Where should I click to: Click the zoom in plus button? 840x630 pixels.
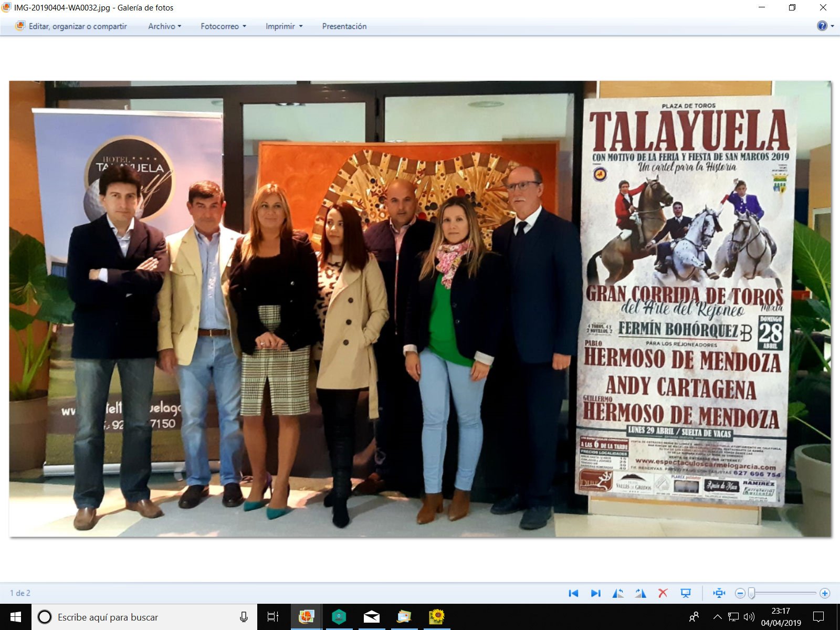(825, 593)
